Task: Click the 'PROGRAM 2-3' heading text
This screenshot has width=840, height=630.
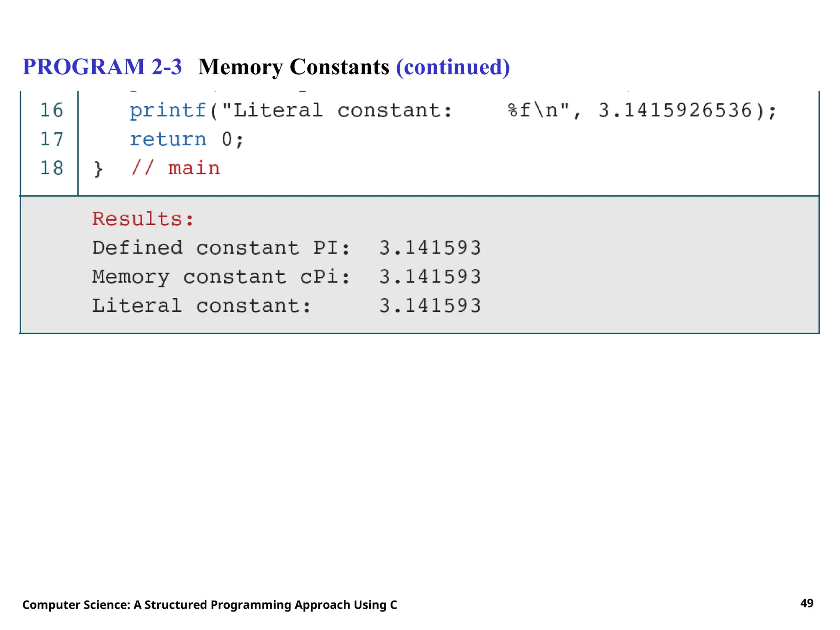Action: 102,66
